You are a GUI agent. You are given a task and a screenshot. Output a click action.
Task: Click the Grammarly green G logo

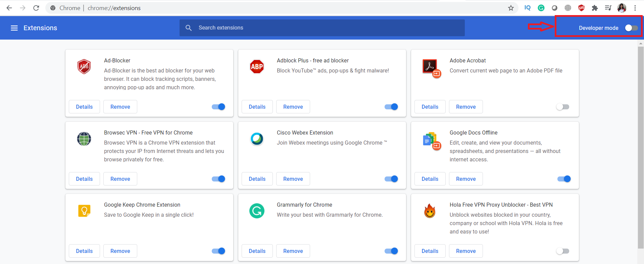click(257, 211)
